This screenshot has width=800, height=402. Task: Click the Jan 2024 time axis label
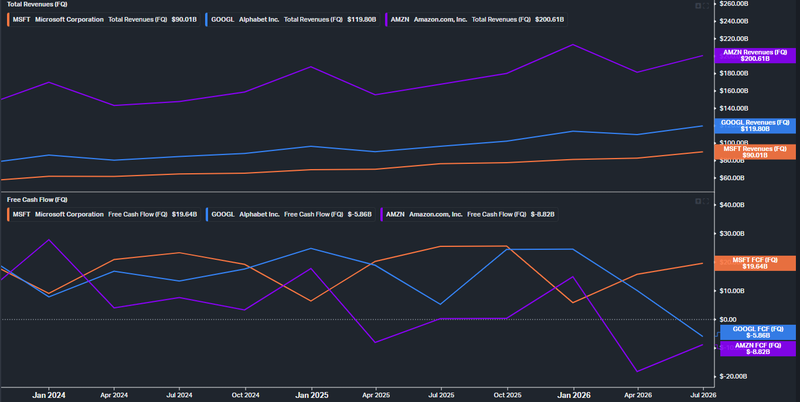tap(48, 395)
